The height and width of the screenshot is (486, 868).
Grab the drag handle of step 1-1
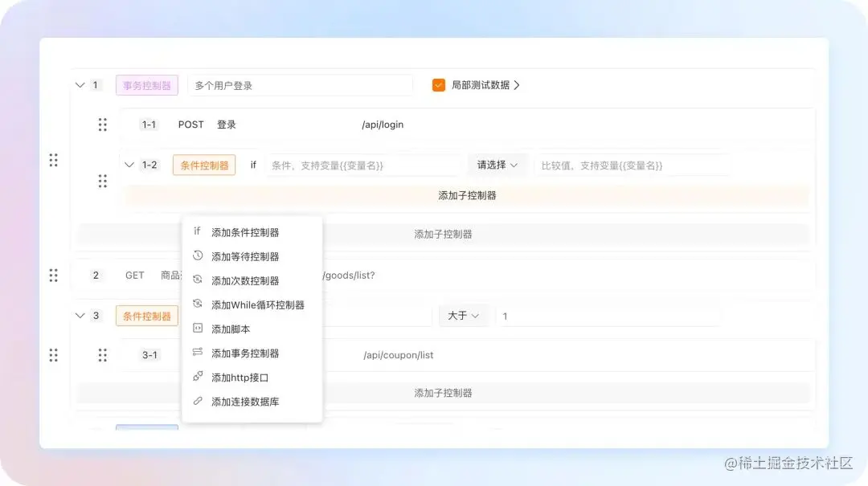coord(102,125)
